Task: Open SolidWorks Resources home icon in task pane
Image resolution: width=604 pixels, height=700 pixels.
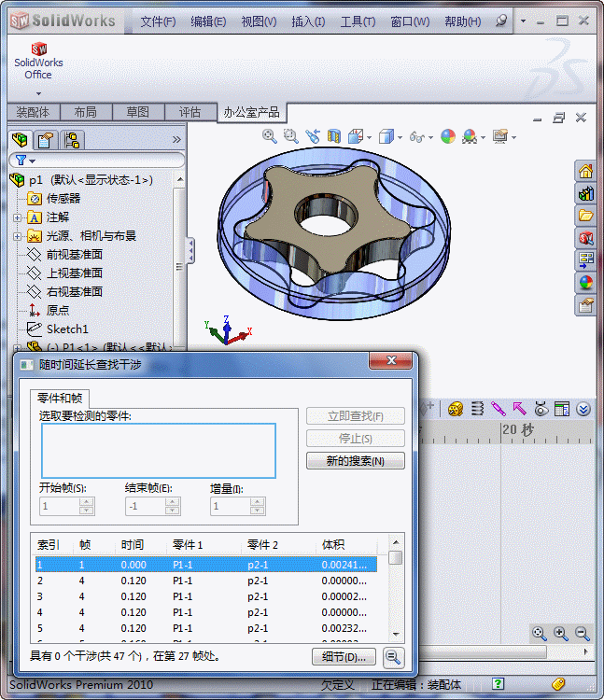Action: (x=585, y=171)
